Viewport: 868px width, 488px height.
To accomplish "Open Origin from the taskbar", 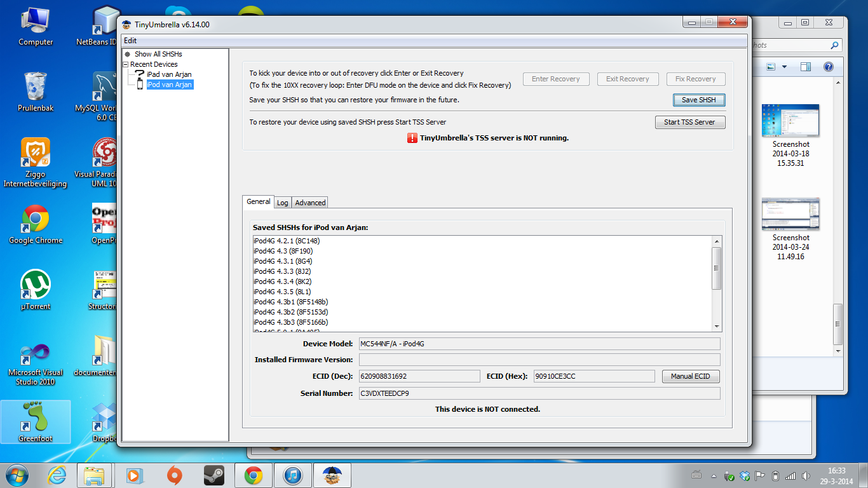I will (173, 475).
